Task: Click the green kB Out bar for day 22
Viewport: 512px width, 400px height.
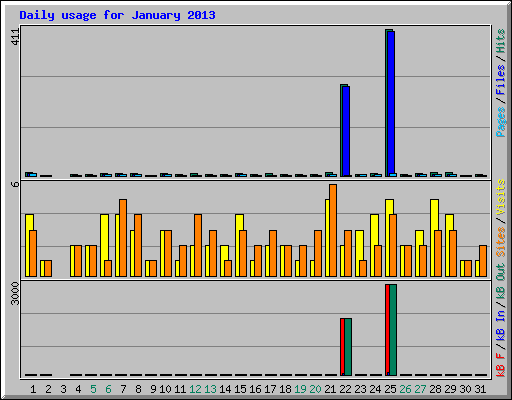Action: click(348, 347)
